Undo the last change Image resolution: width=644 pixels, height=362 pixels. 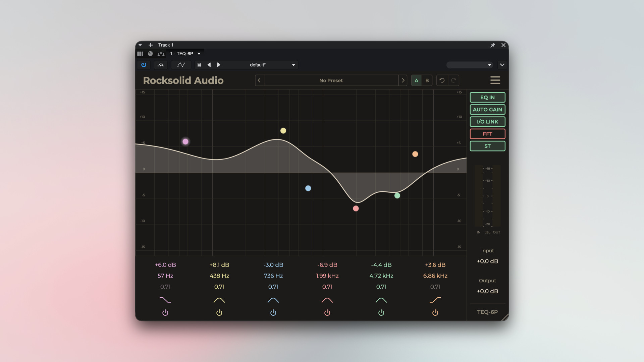pyautogui.click(x=442, y=80)
